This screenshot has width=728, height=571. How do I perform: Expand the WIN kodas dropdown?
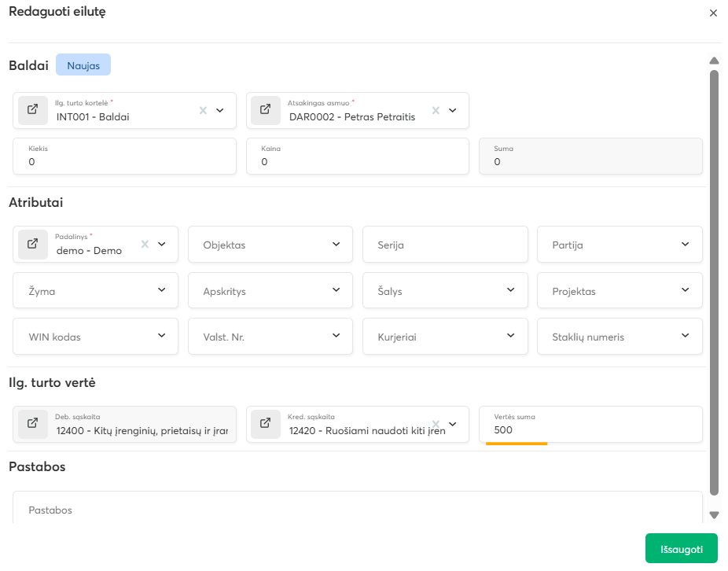162,336
